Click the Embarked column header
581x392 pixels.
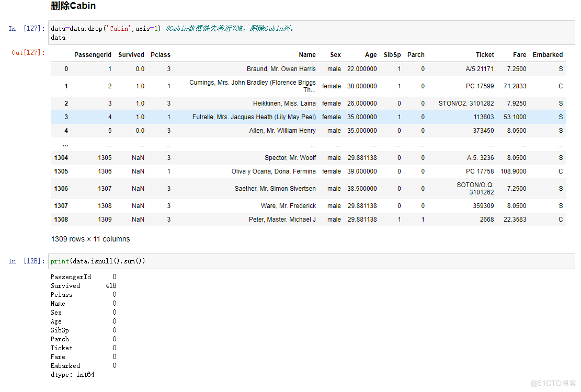[x=548, y=55]
